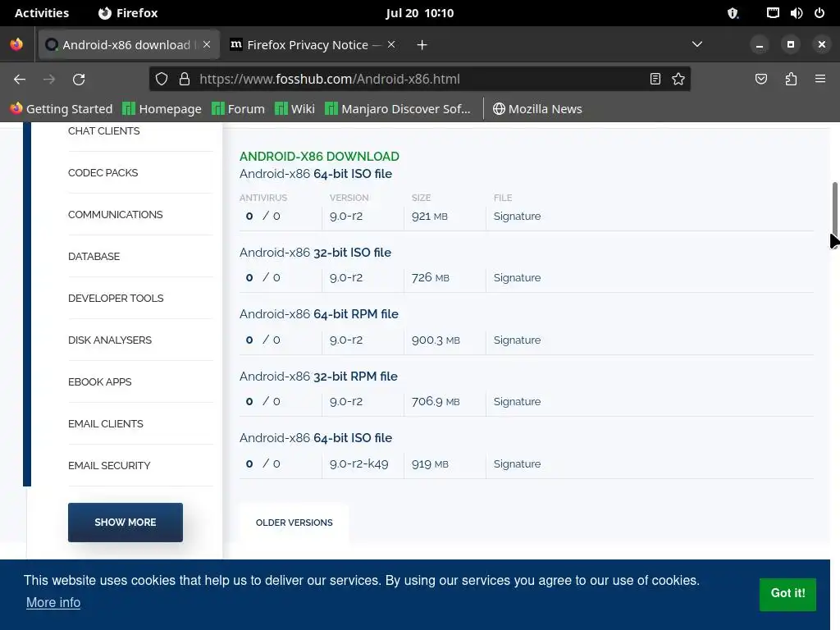Accept cookies with Got it!
The height and width of the screenshot is (630, 840).
[x=787, y=594]
